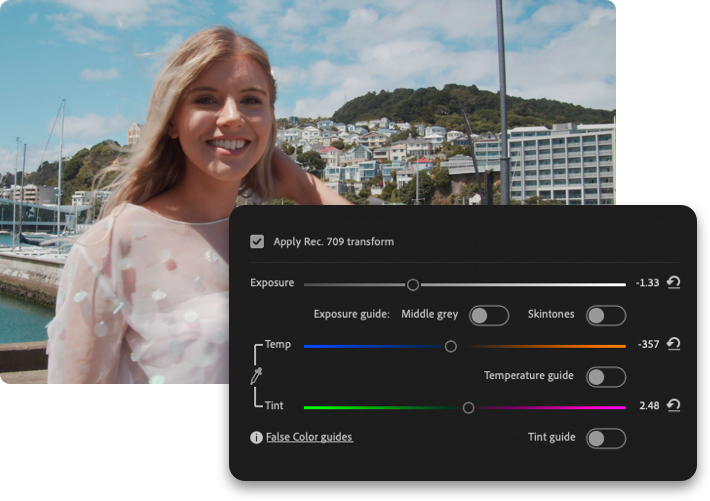Open the False Color guides link
The image size is (710, 501).
(309, 438)
